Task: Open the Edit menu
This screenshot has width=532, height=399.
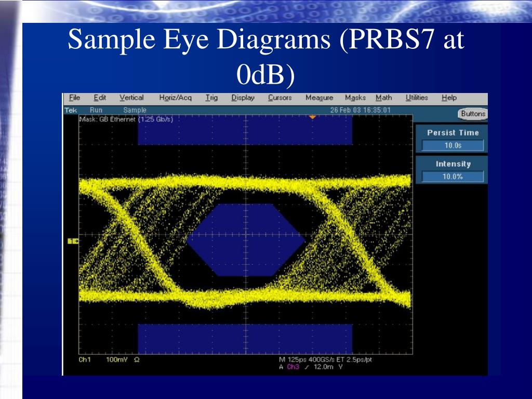Action: (x=100, y=98)
